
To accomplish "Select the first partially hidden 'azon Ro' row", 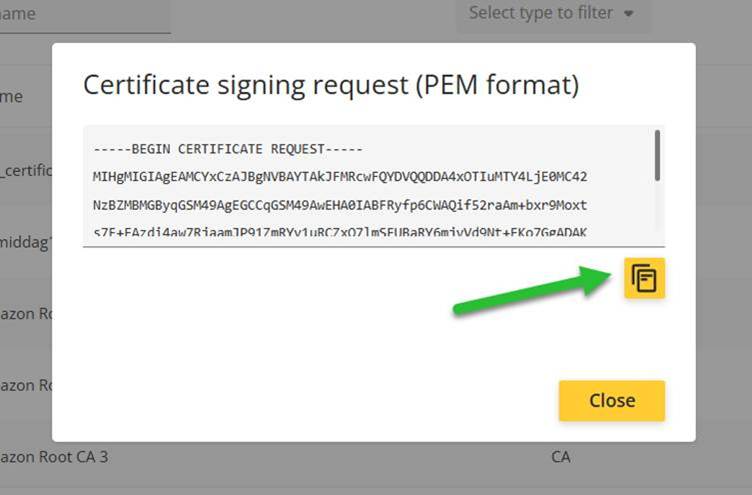I will (26, 314).
